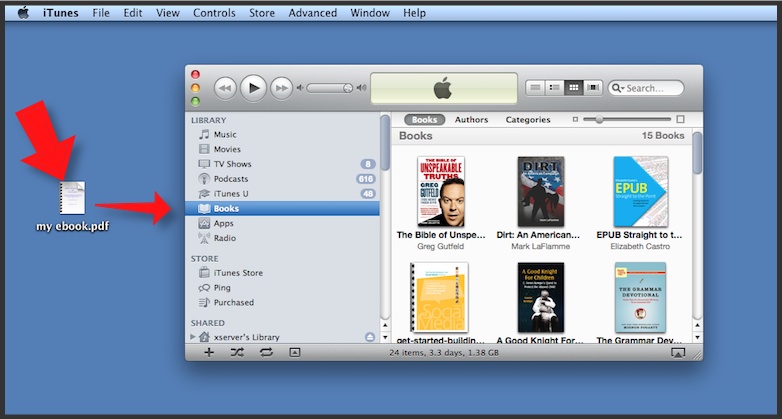
Task: Click author name Greg Gutfeld
Action: pos(440,246)
